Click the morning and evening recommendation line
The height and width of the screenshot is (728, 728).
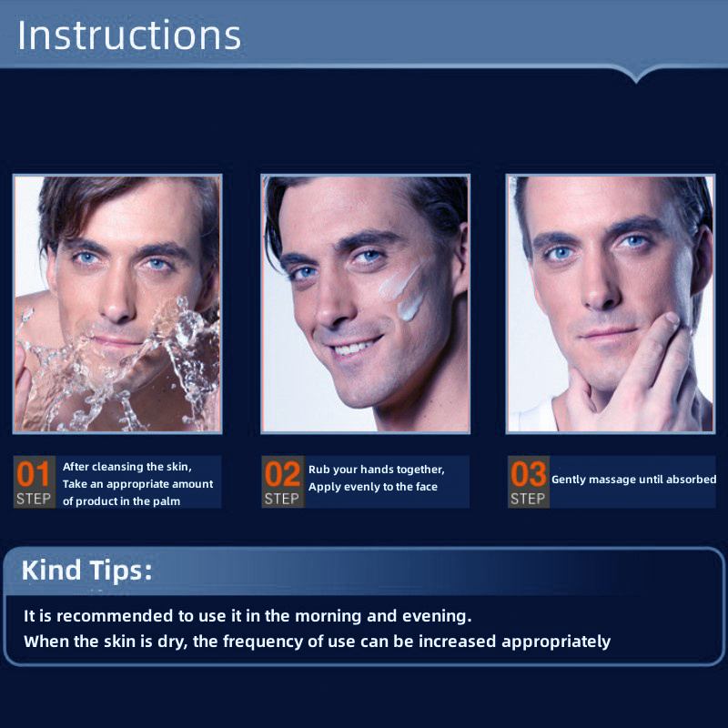[x=248, y=616]
